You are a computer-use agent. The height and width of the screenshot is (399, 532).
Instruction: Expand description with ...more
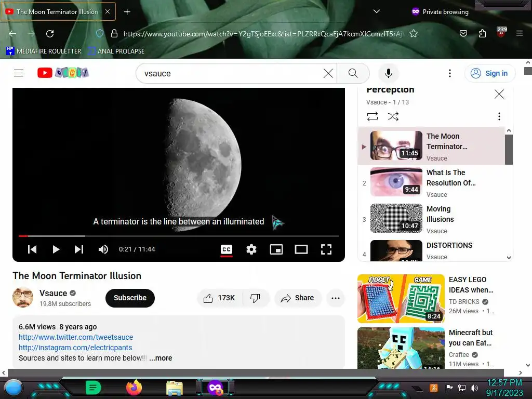[x=161, y=358]
